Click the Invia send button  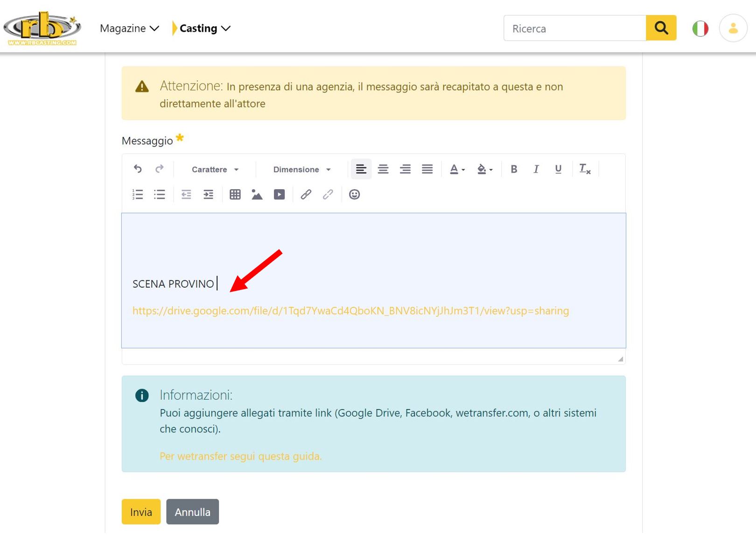pos(141,512)
